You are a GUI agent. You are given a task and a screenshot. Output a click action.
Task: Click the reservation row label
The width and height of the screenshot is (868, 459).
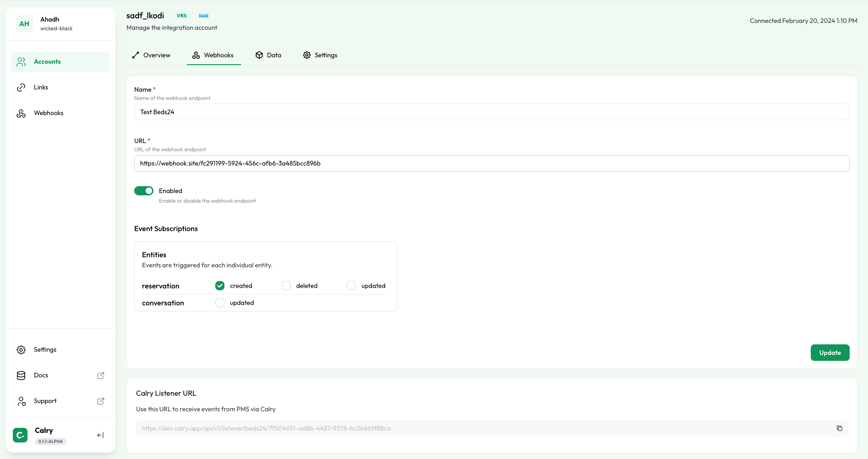[x=160, y=286]
